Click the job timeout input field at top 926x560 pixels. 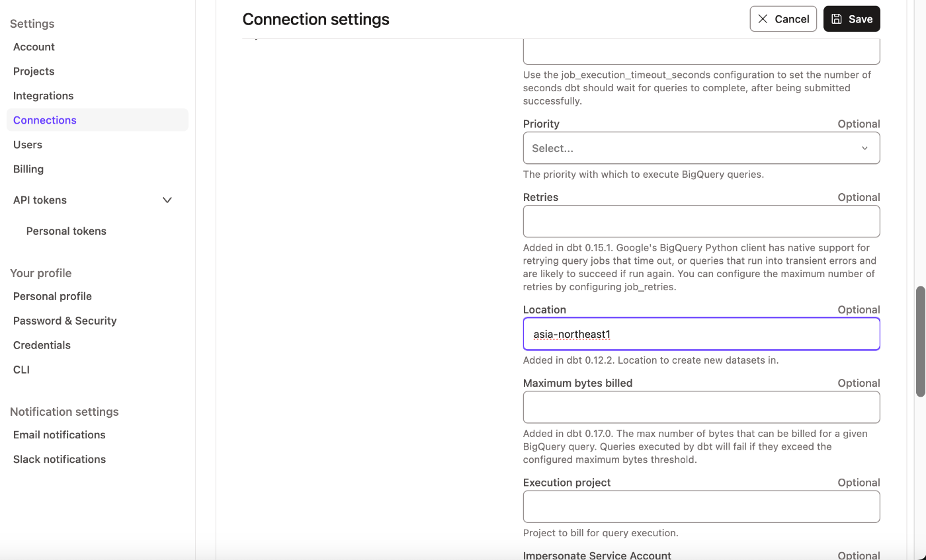pos(701,52)
